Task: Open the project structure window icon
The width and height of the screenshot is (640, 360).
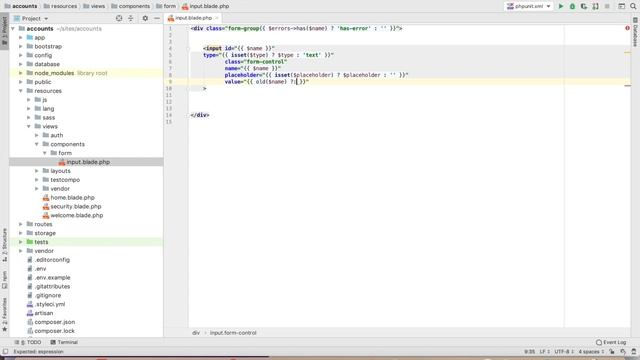Action: tap(622, 6)
